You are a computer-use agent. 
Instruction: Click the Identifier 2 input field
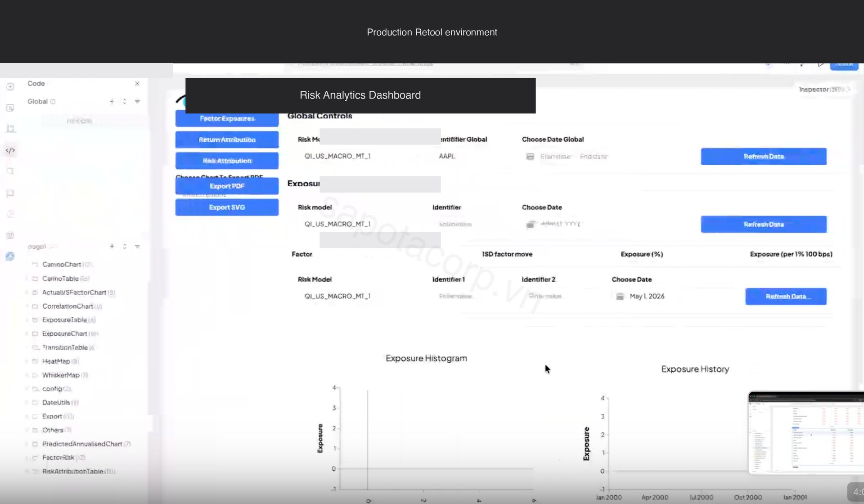pos(562,297)
